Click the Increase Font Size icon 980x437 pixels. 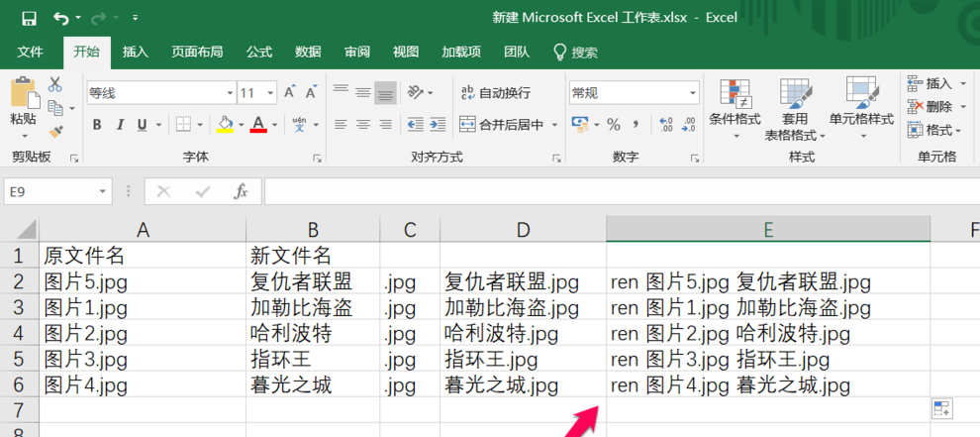click(290, 92)
